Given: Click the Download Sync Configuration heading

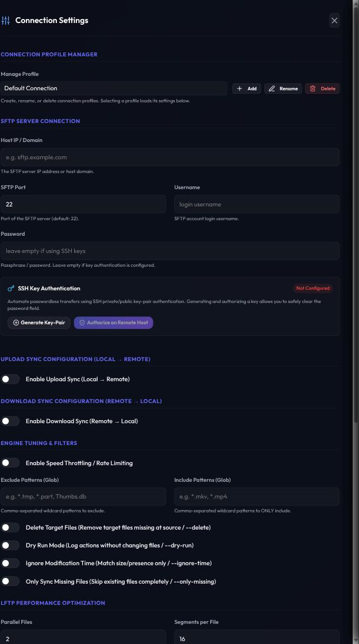Looking at the screenshot, I should pos(81,401).
